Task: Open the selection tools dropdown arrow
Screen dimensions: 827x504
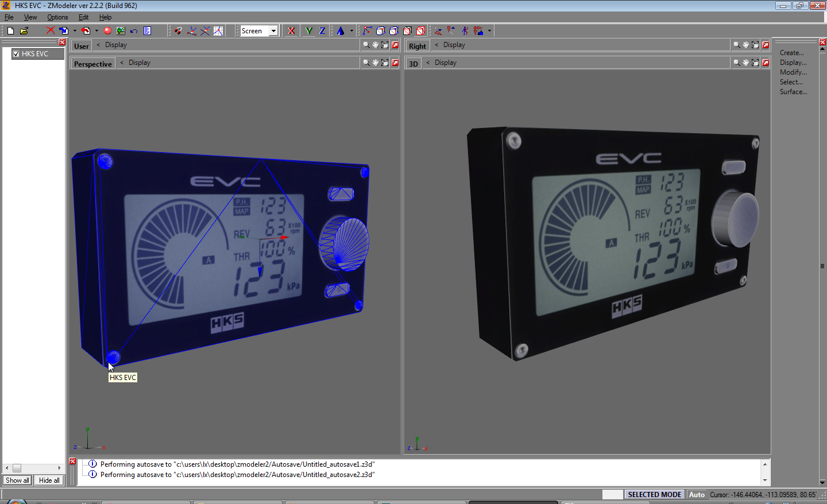Action: pos(489,31)
